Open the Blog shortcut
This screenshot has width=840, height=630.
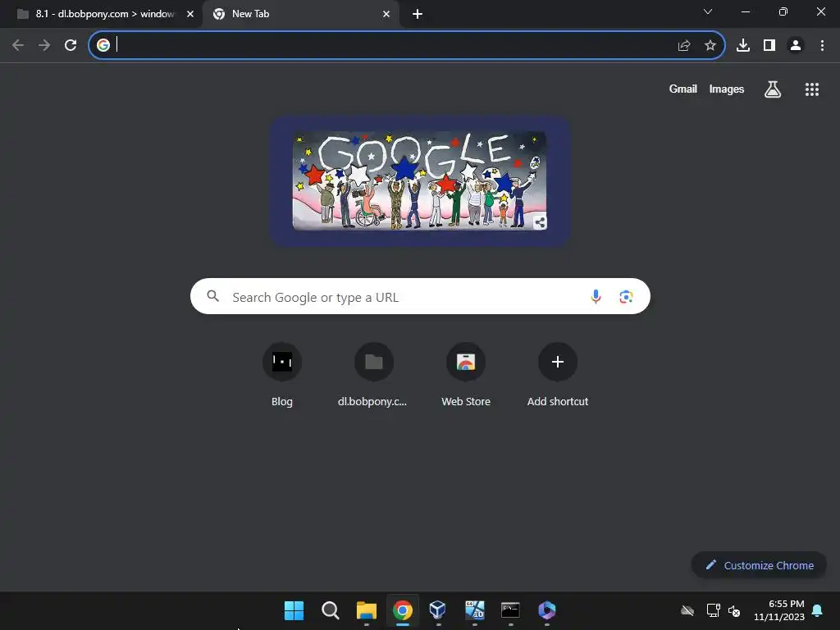click(282, 375)
